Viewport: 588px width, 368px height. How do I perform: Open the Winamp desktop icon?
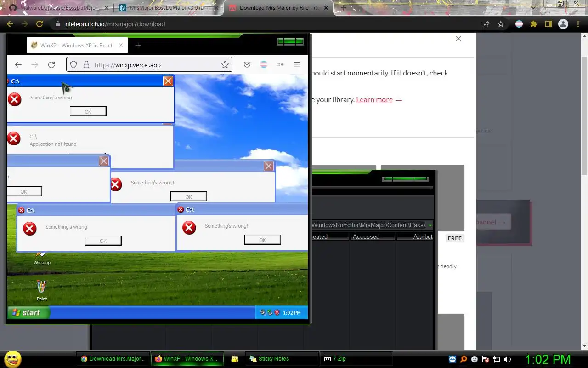click(42, 258)
